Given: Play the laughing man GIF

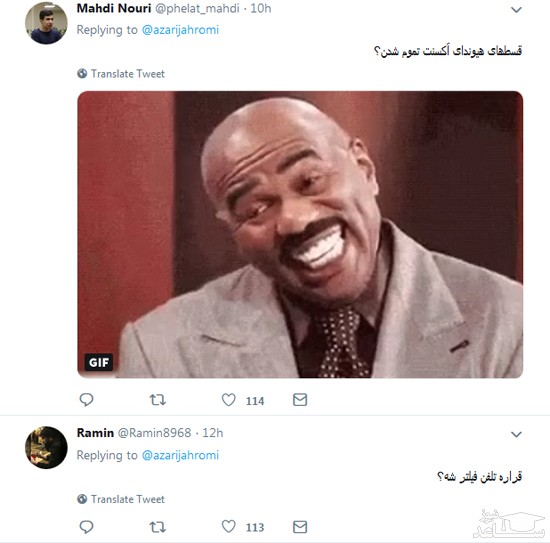Looking at the screenshot, I should point(300,234).
